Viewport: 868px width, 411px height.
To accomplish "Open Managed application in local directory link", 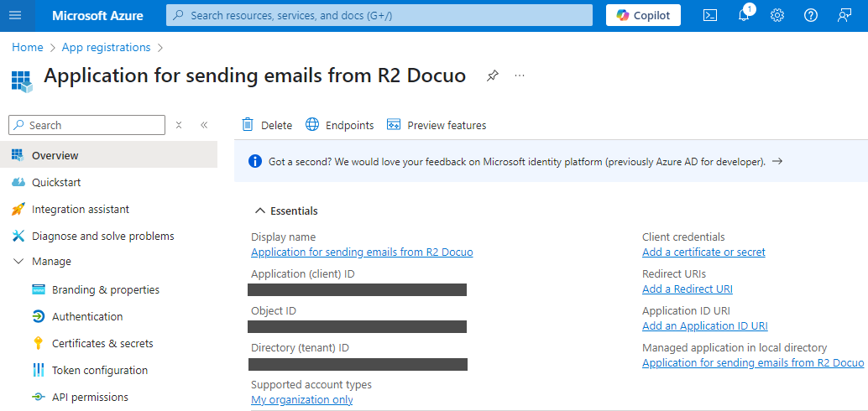I will point(753,363).
